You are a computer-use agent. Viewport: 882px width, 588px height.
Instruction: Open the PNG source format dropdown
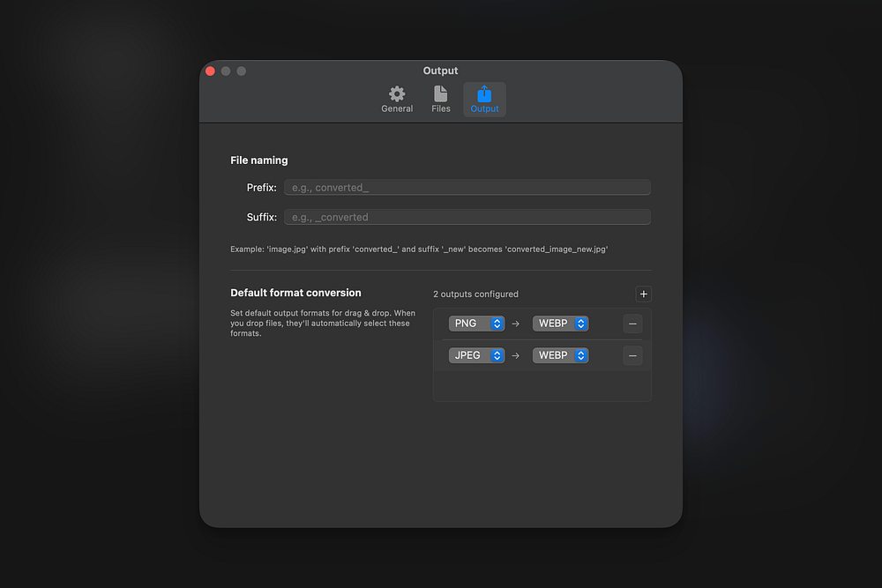pyautogui.click(x=476, y=324)
